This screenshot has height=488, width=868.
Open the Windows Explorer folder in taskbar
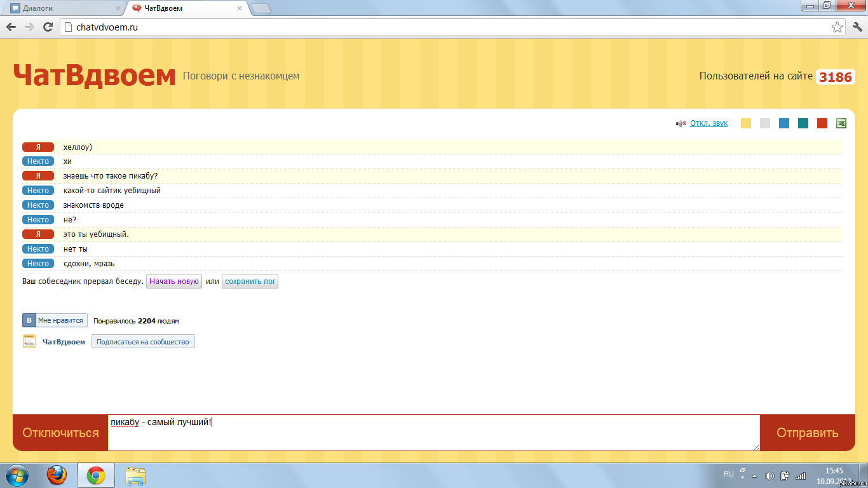[135, 475]
